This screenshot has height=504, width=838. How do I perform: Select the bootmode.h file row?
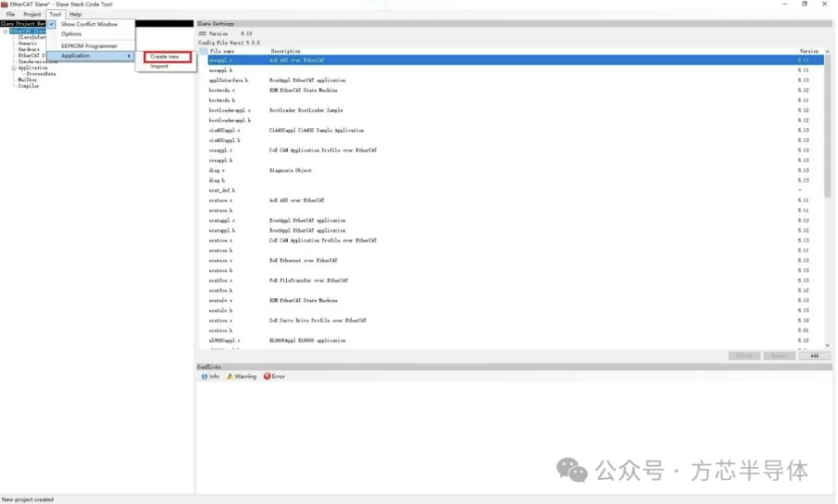(x=516, y=100)
